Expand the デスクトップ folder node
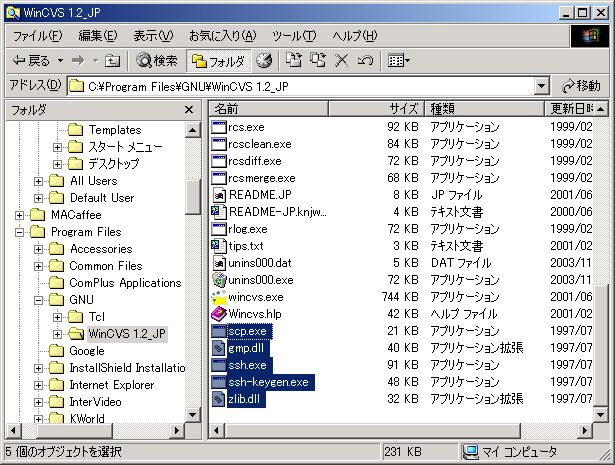The height and width of the screenshot is (465, 615). coord(57,164)
